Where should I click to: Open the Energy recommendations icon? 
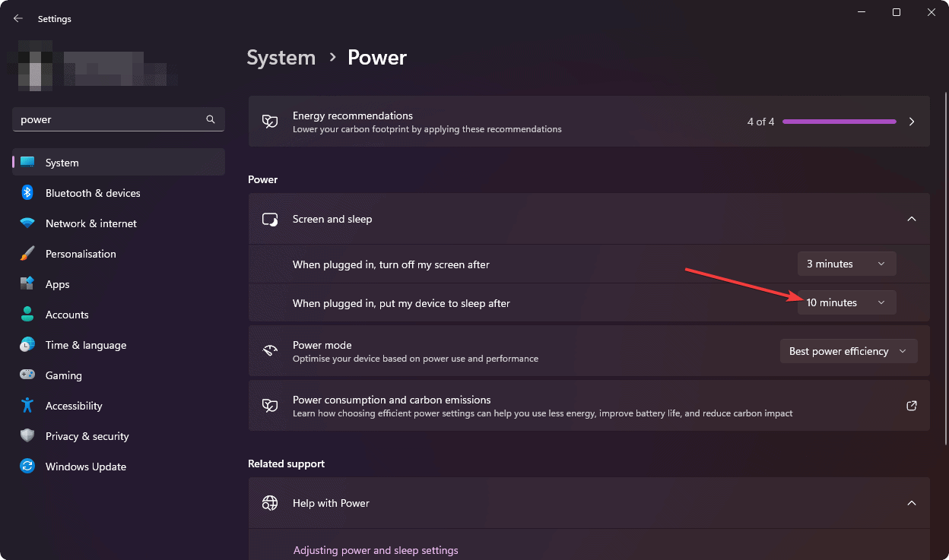pyautogui.click(x=270, y=121)
